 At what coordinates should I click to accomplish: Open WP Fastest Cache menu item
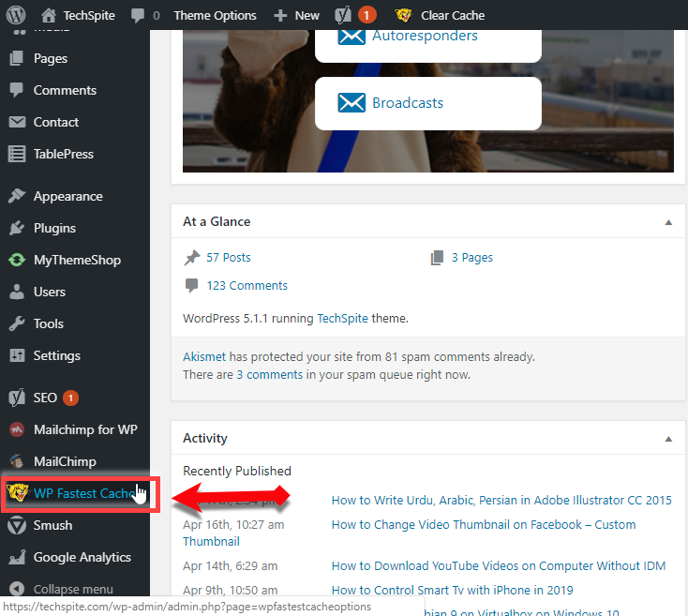point(82,493)
